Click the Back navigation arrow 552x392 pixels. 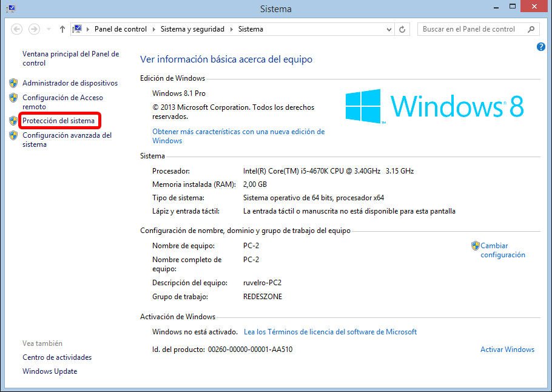click(16, 29)
